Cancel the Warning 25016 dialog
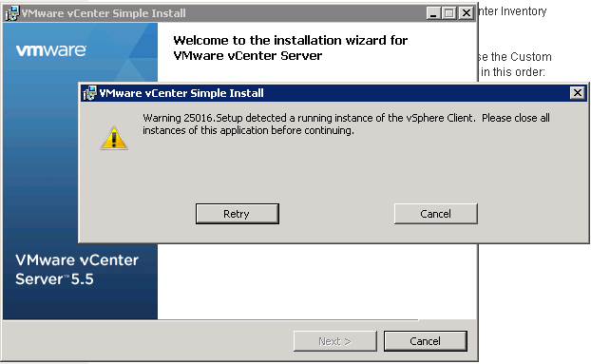The width and height of the screenshot is (591, 364). [x=436, y=214]
